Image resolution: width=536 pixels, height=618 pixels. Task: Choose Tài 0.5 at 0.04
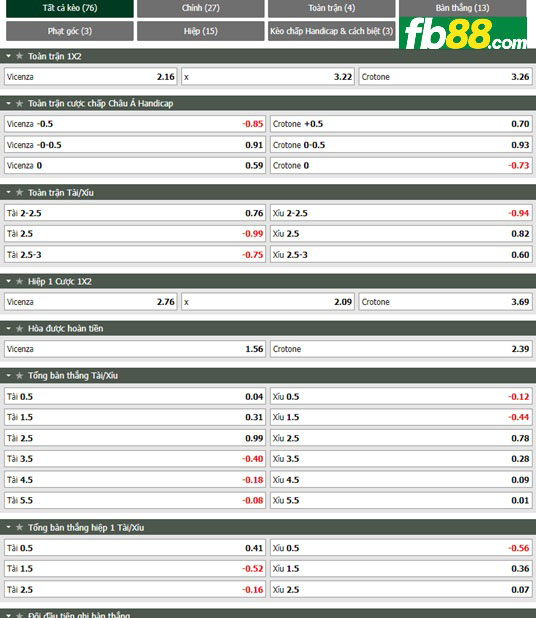135,396
